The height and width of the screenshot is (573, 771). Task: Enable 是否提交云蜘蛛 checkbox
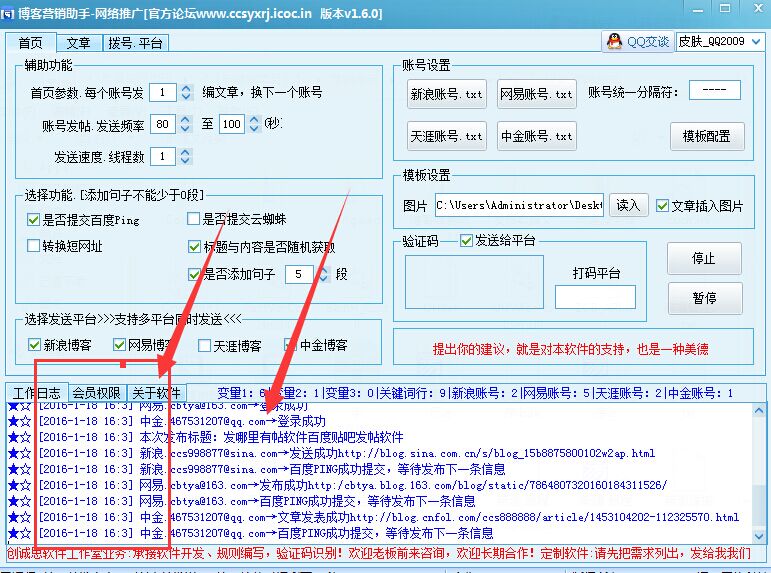[x=193, y=218]
